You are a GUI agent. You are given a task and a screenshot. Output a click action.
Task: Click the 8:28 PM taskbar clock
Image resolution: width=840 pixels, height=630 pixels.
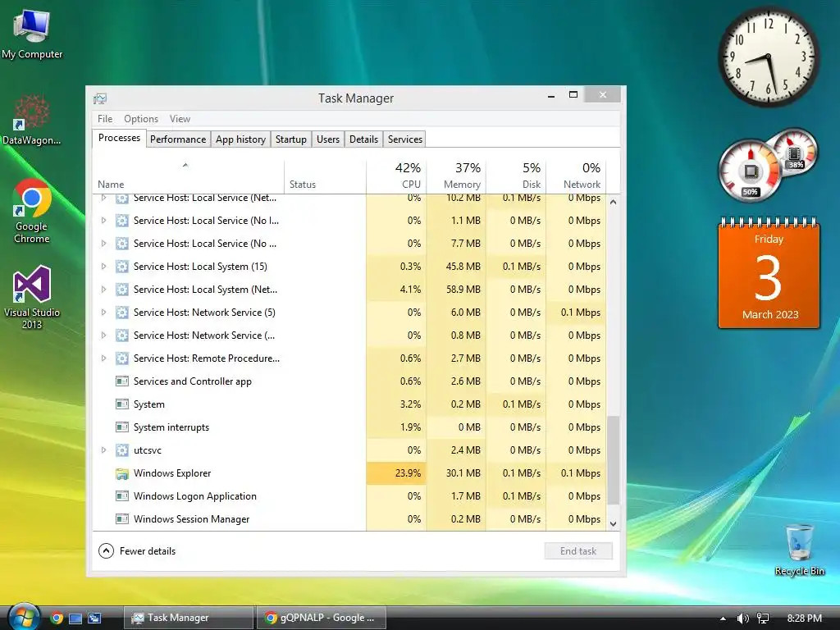804,619
